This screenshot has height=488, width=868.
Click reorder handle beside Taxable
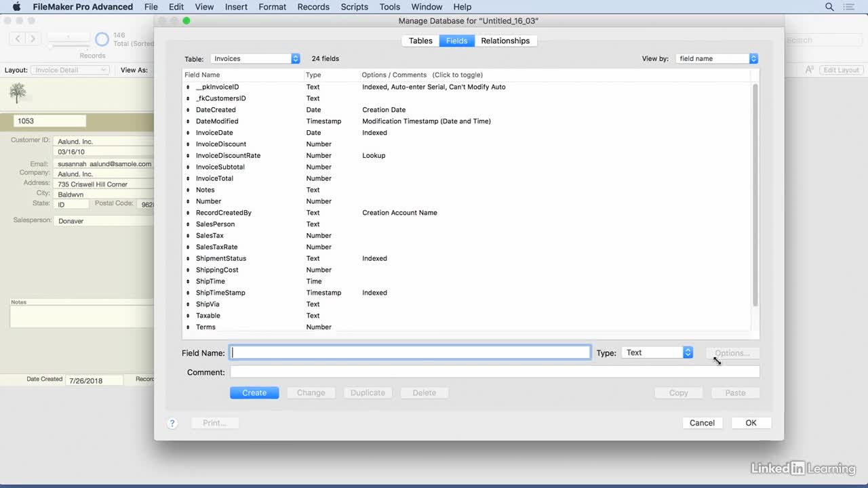pos(189,316)
